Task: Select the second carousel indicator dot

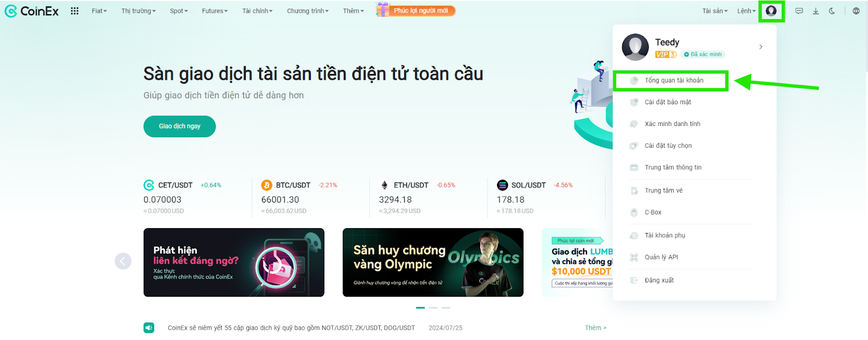Action: point(433,307)
